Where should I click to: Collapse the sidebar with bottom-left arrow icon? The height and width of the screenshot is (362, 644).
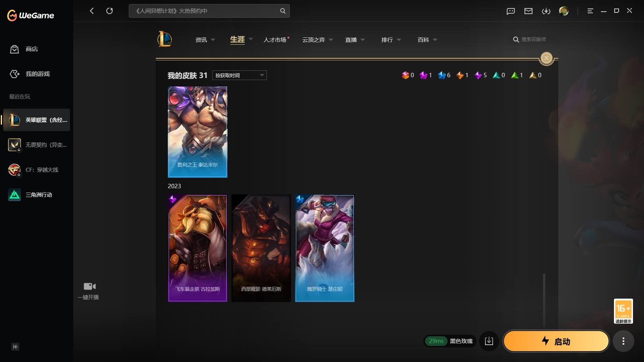[x=15, y=347]
